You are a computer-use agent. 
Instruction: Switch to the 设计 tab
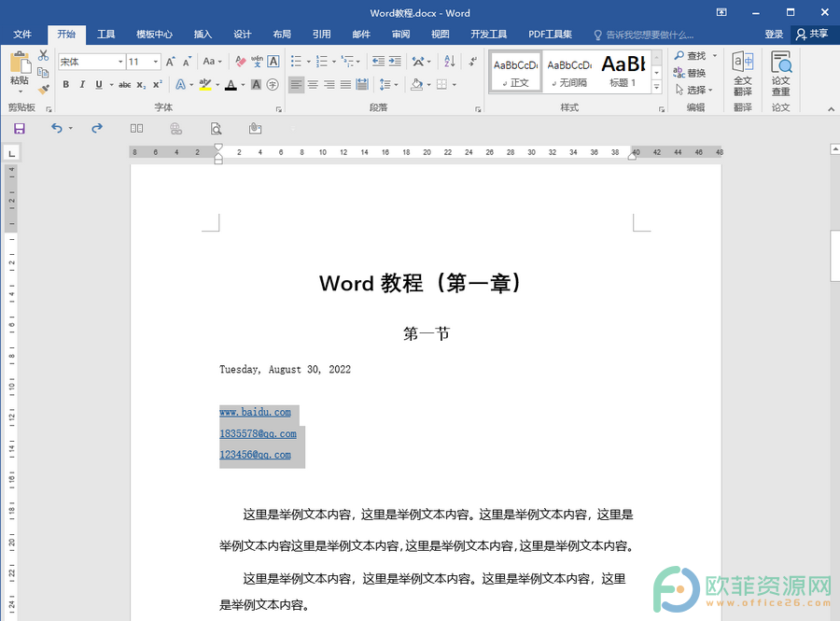click(243, 35)
